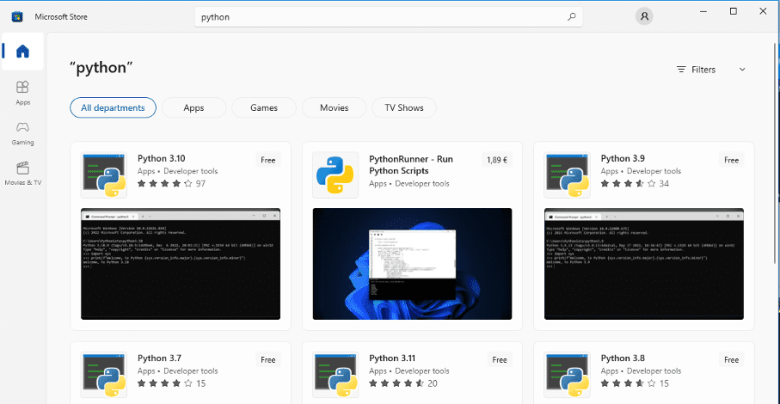Click Python 3.7 star rating 15

coord(172,384)
